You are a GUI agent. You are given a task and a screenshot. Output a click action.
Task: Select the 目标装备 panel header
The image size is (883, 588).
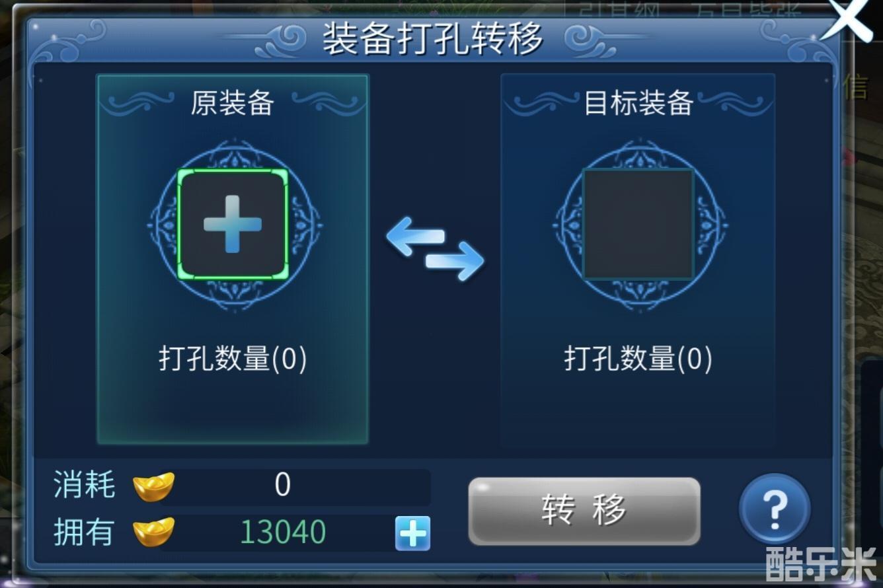638,104
